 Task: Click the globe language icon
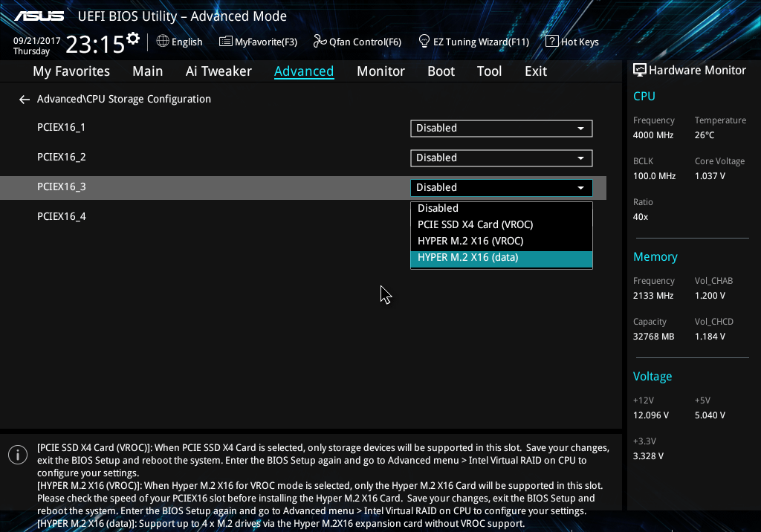click(163, 42)
